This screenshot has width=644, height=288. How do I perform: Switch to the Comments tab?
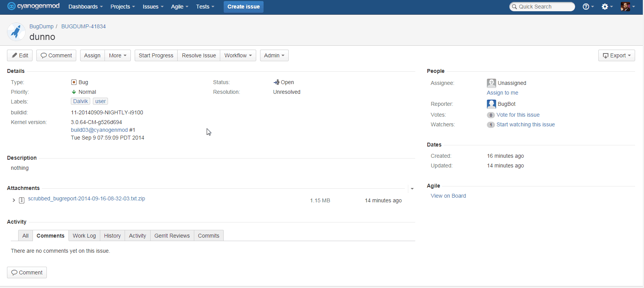point(51,236)
